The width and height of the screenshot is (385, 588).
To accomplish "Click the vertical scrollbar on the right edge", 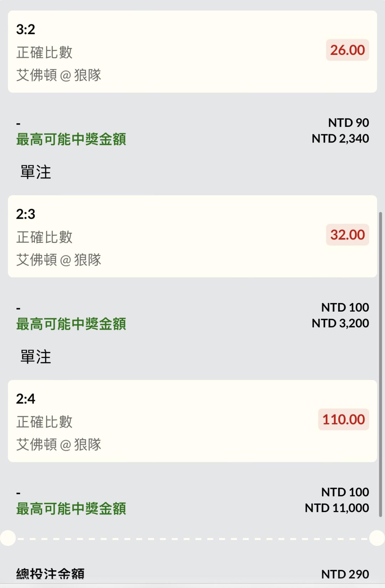I will pyautogui.click(x=380, y=363).
